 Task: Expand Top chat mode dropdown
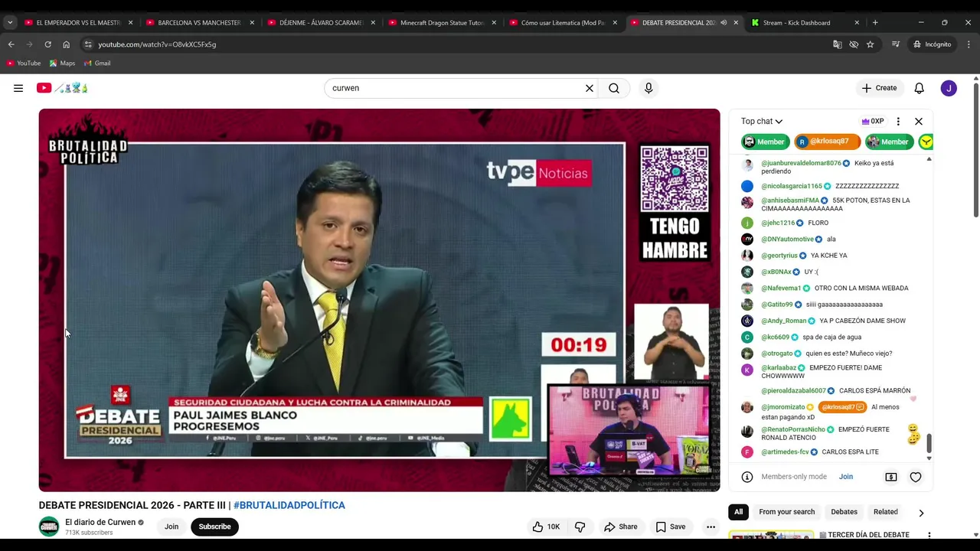point(762,121)
